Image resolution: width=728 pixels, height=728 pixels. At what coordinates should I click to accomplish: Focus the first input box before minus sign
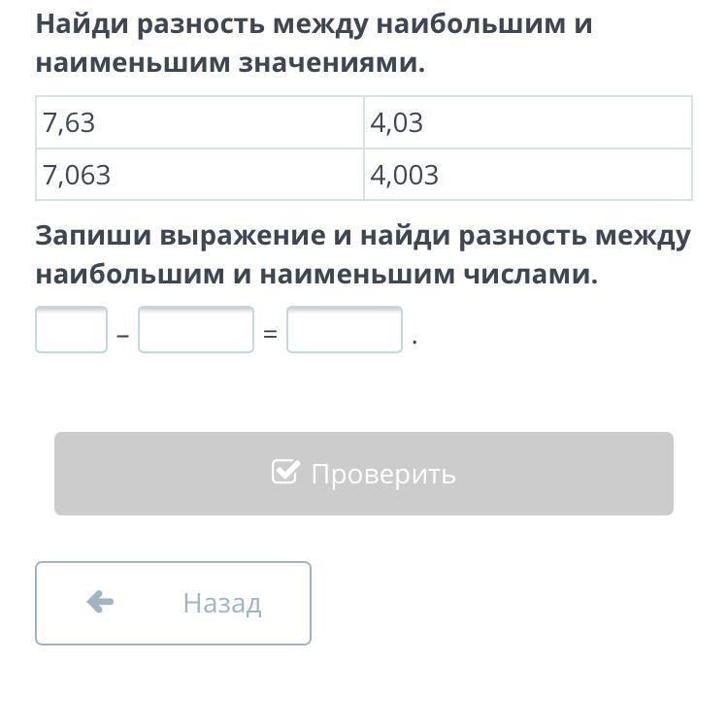[71, 330]
